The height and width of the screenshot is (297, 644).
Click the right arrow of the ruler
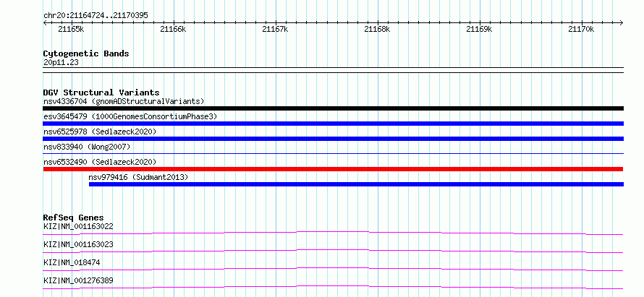click(x=622, y=22)
